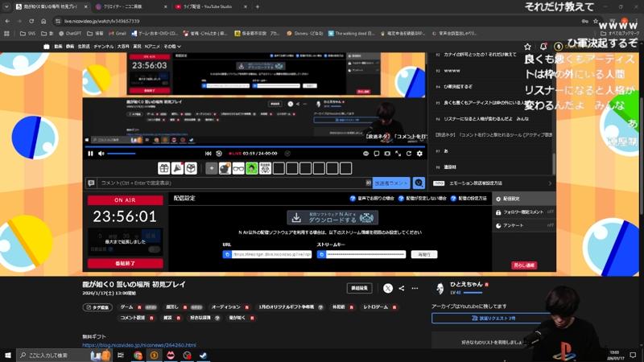Click the blue broadcaster comment button

(x=391, y=183)
